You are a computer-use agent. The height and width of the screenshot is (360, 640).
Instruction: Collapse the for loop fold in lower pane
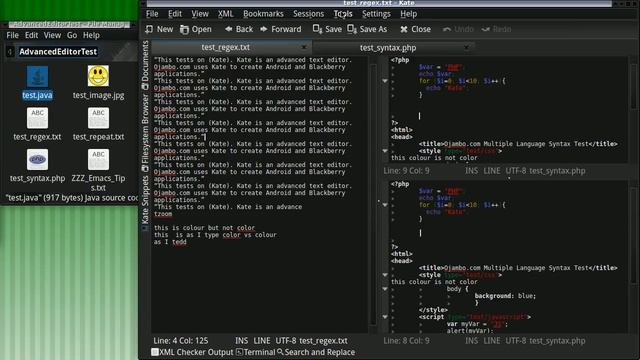[385, 205]
